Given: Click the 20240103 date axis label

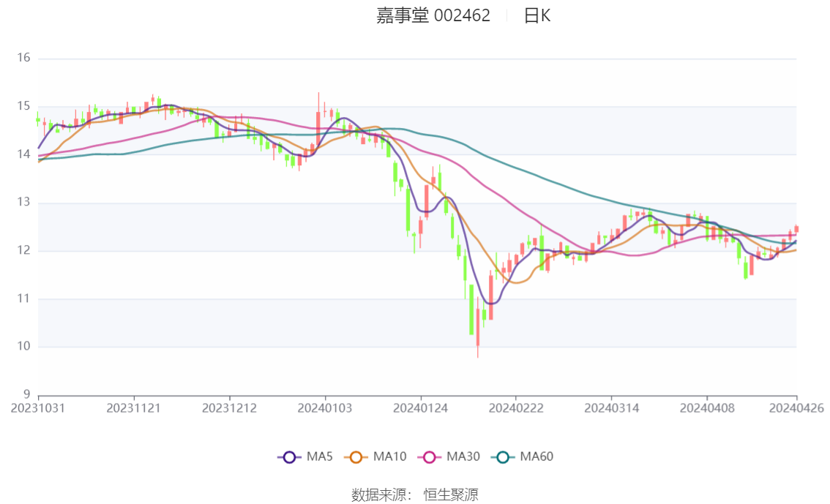Looking at the screenshot, I should (x=324, y=407).
